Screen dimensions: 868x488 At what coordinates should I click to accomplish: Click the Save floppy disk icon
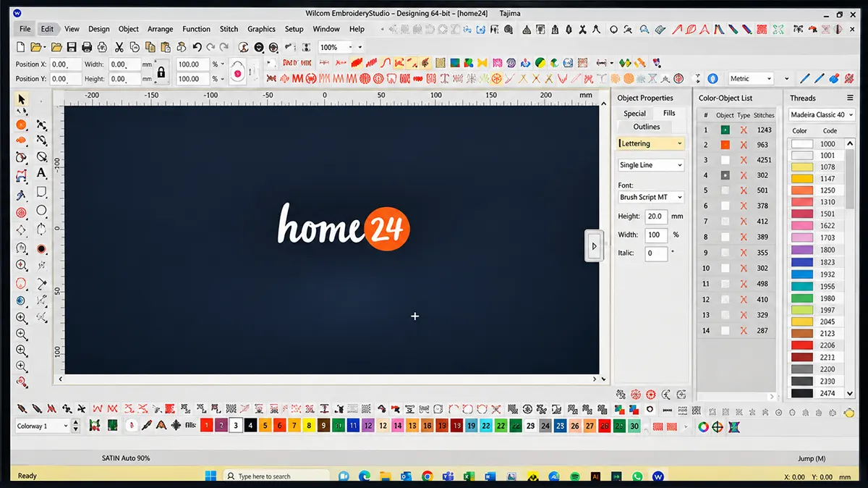click(71, 47)
